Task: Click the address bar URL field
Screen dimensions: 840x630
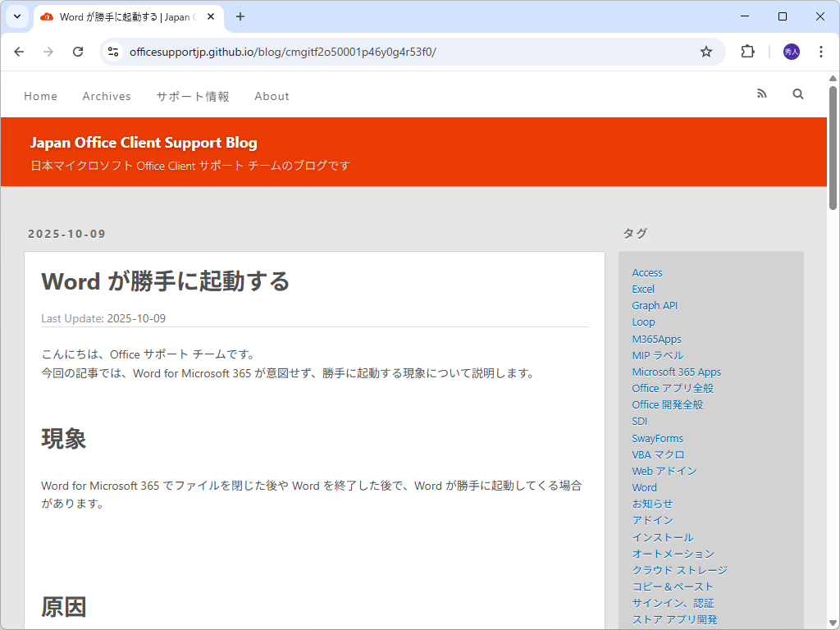Action: tap(328, 51)
